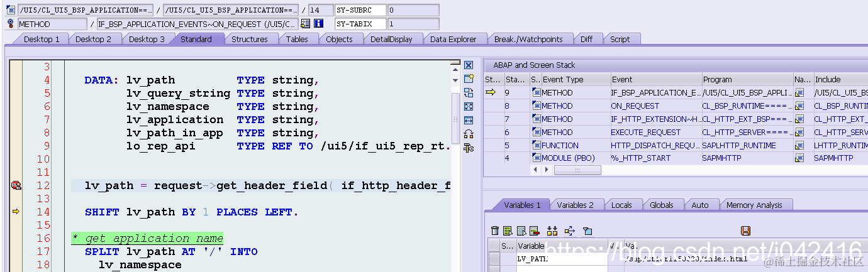Open navigation icon for %_HTTP_START stack row

coord(799,158)
